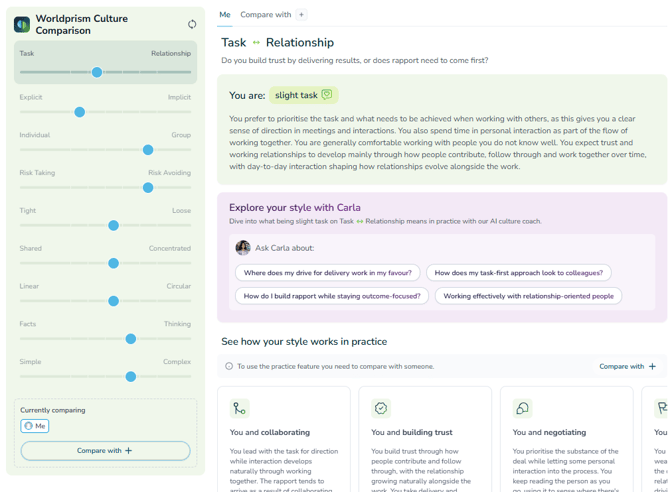This screenshot has width=670, height=492.
Task: Click the Task–Relationship slider handle
Action: 97,72
